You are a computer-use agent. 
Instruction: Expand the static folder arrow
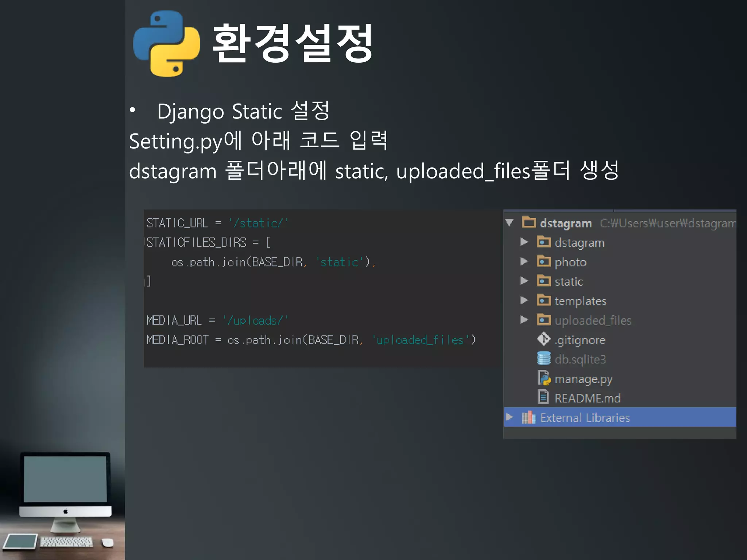pos(524,280)
